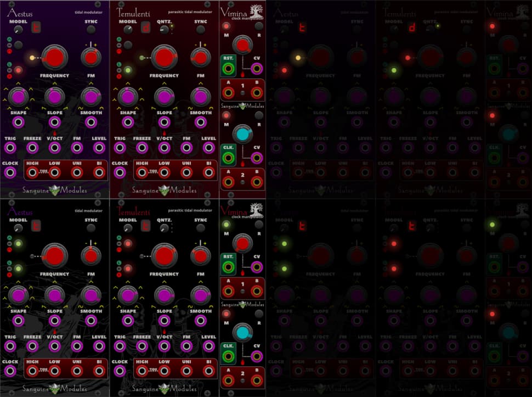Viewport: 532px width, 397px height.
Task: Click UNI output jack on purple Aestus module
Action: tap(77, 172)
